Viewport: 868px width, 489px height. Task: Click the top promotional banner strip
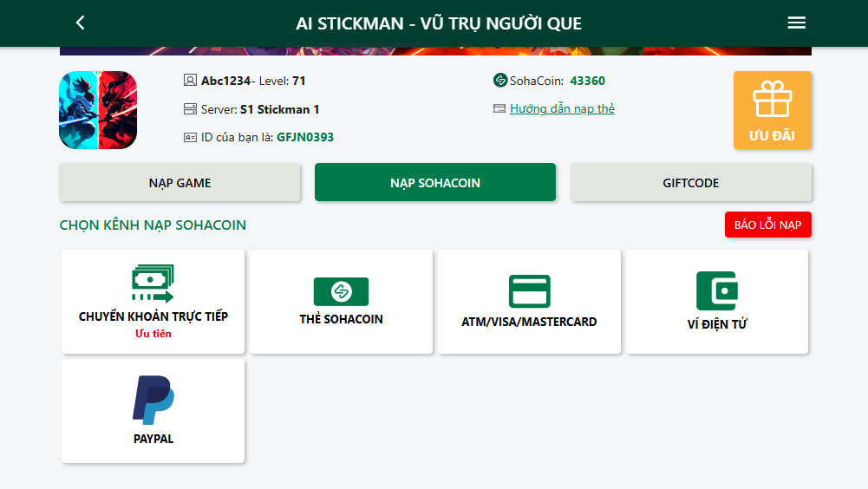pos(435,51)
